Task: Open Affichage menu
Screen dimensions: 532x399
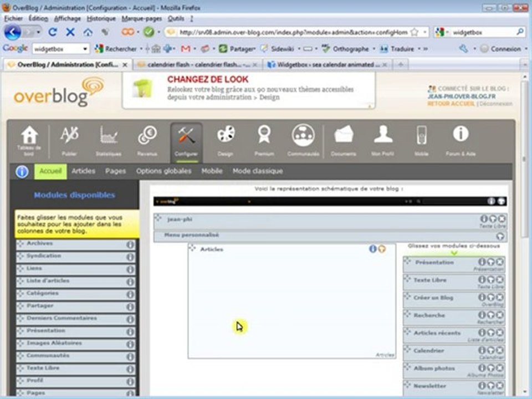Action: [67, 18]
